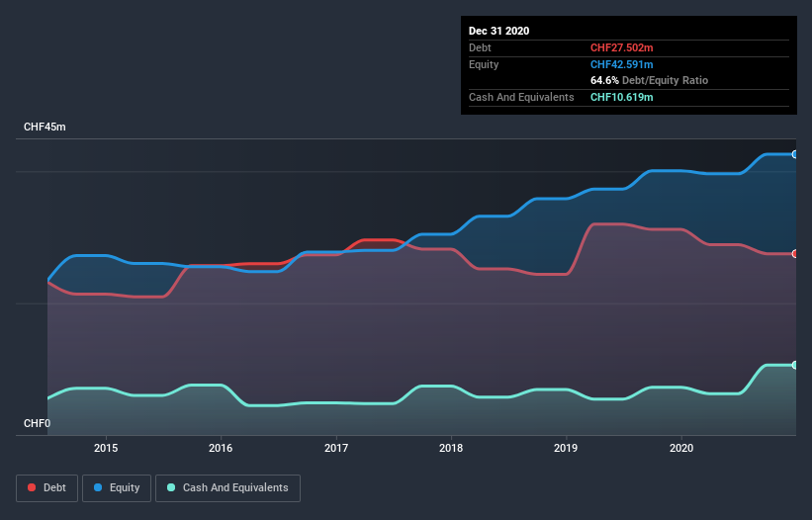Click the teal Cash endpoint marker
Image resolution: width=812 pixels, height=520 pixels.
[795, 365]
